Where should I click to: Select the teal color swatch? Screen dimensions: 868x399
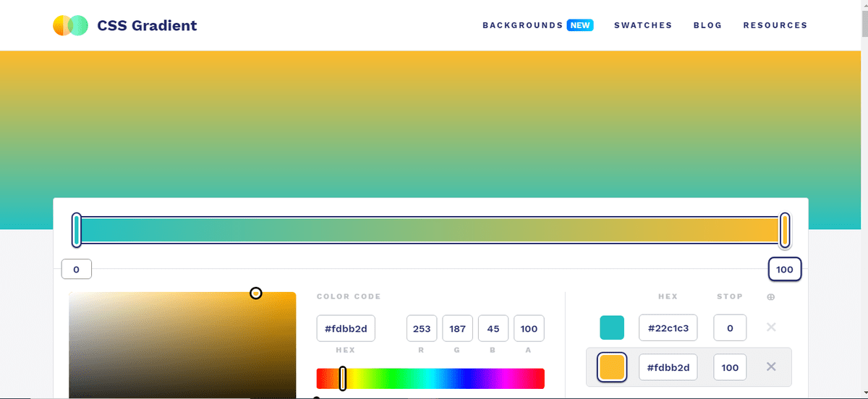tap(612, 327)
